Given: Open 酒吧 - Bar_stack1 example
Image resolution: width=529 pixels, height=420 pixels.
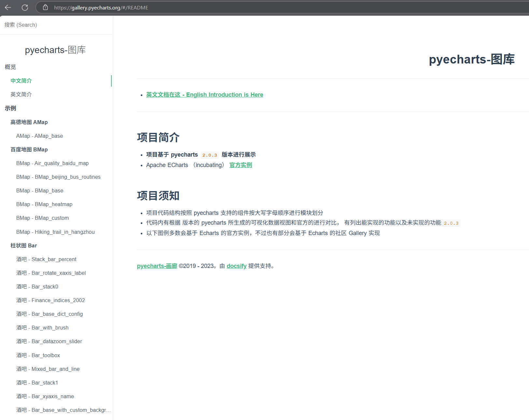Looking at the screenshot, I should tap(37, 383).
